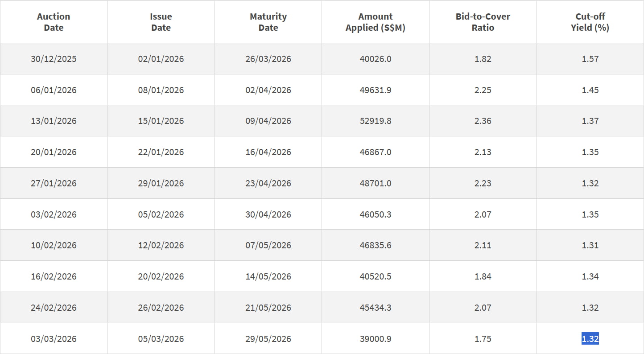Click the auction date 03/03/2026 cell

pyautogui.click(x=53, y=339)
